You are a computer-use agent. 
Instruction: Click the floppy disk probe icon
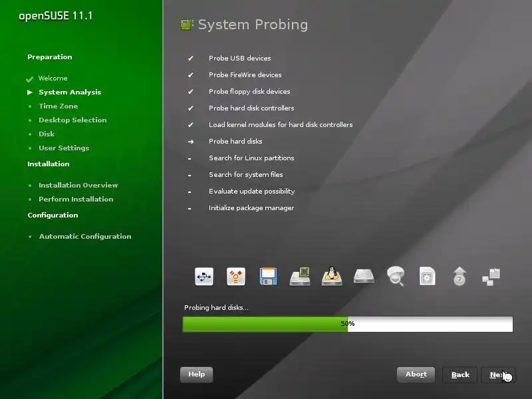click(x=268, y=276)
